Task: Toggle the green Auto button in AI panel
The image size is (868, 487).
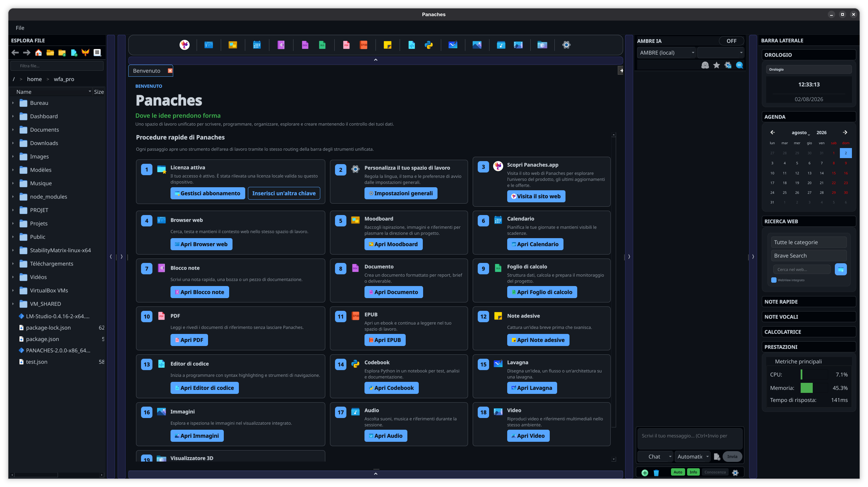Action: pyautogui.click(x=678, y=472)
